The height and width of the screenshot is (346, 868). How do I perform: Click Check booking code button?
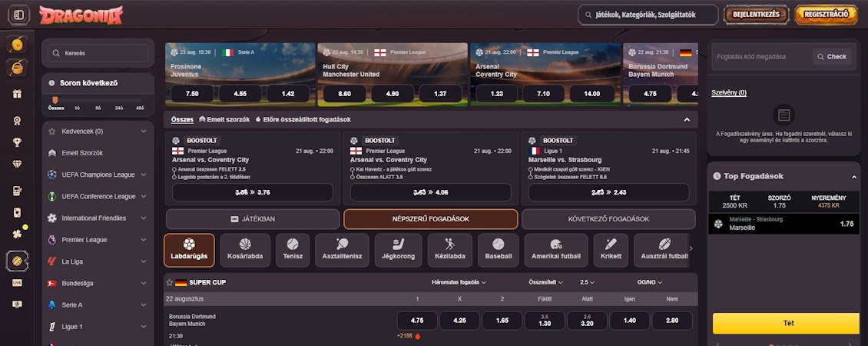tap(832, 57)
